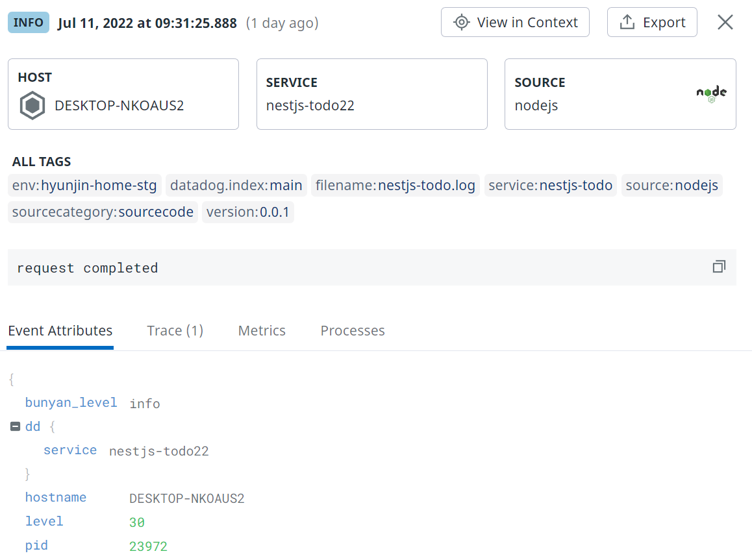
Task: Click the host hexagon icon
Action: 32,105
